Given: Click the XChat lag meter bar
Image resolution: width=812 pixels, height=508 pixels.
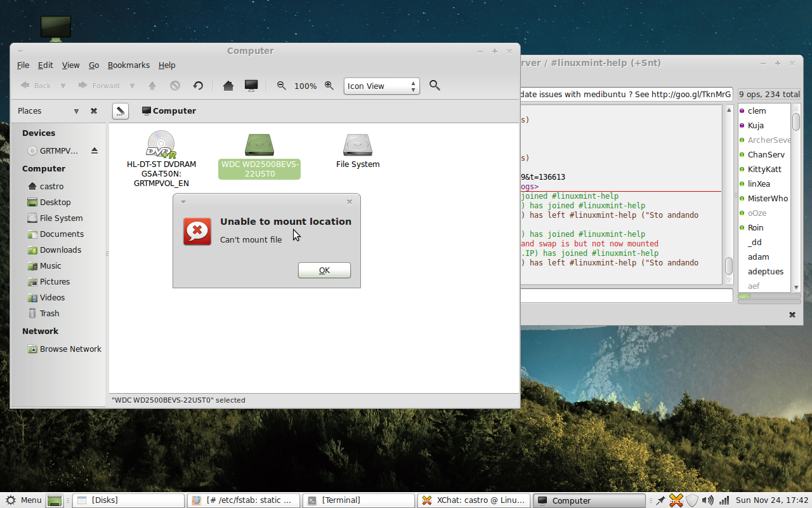Looking at the screenshot, I should 769,296.
